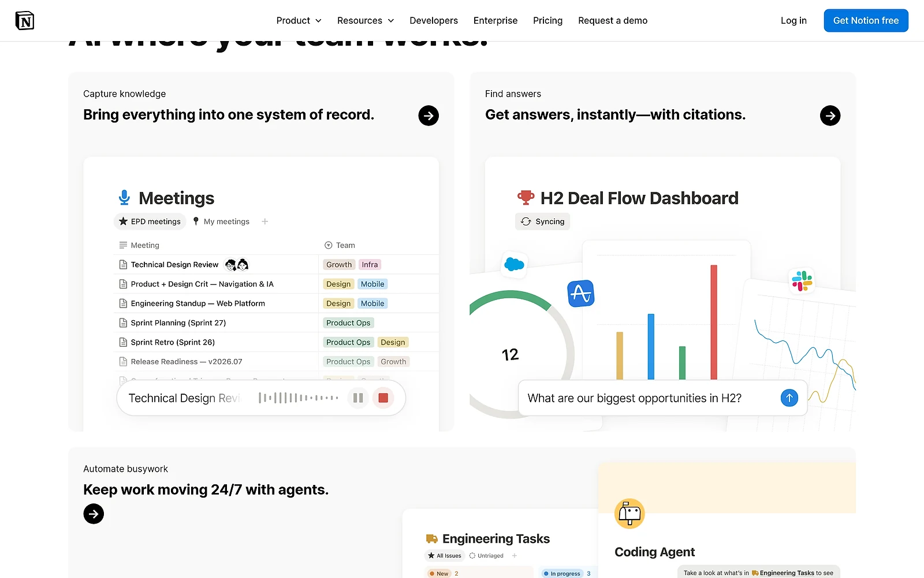The height and width of the screenshot is (578, 924).
Task: Click the Coding Agent mailbox icon
Action: (629, 513)
